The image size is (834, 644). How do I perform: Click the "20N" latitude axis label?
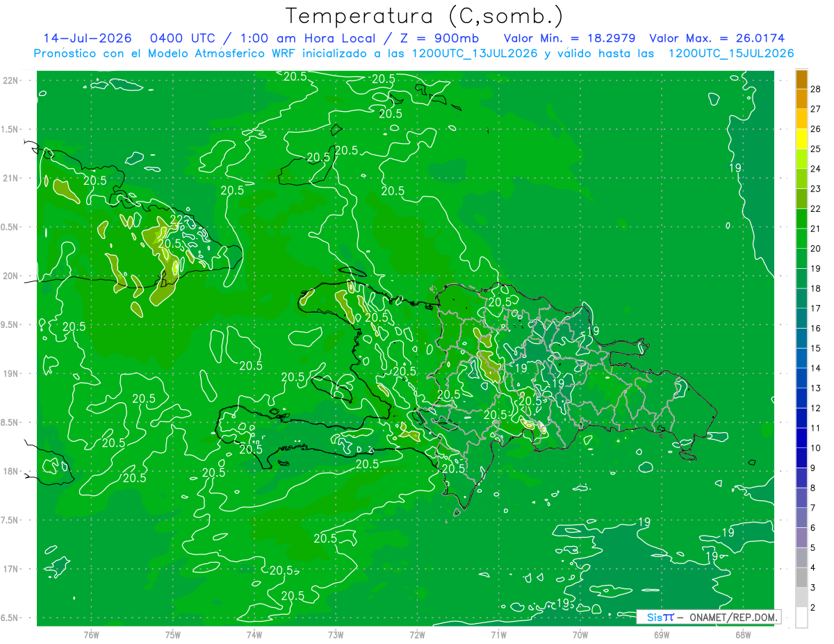(10, 276)
